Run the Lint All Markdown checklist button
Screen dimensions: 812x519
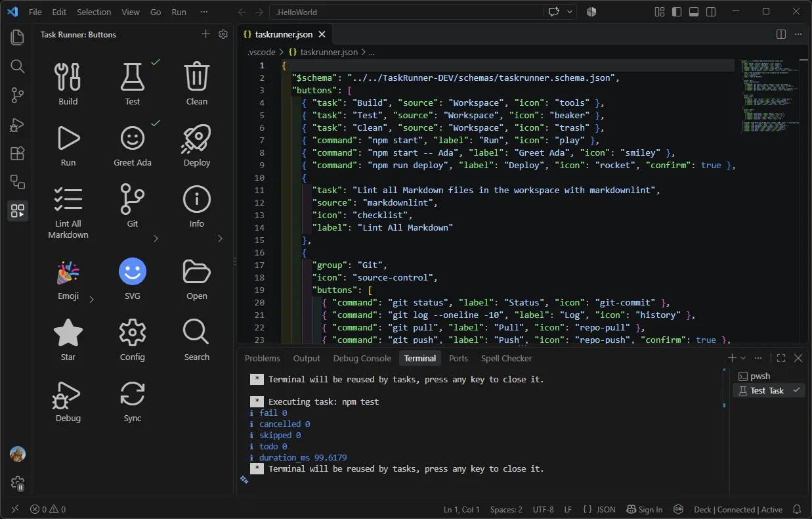coord(68,211)
